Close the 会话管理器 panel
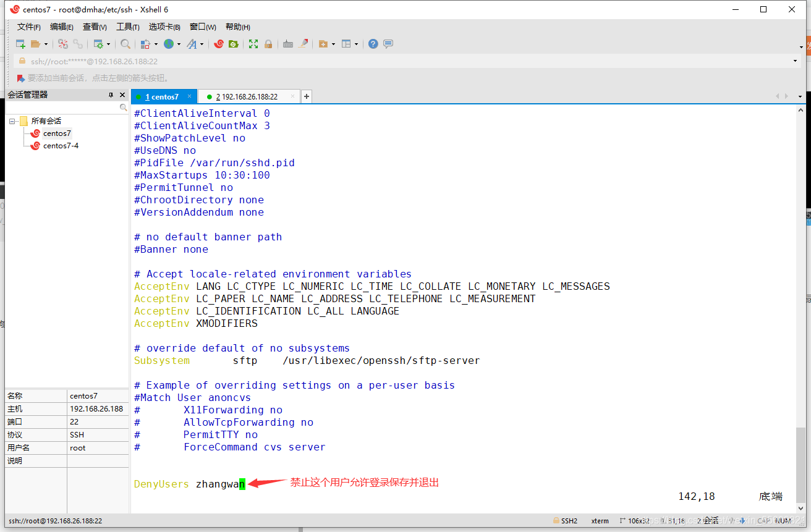The width and height of the screenshot is (811, 532). pos(122,95)
